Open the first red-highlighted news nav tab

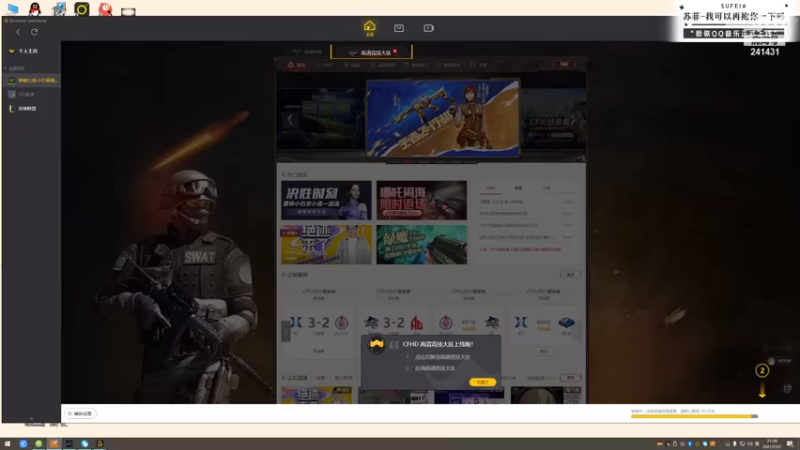(296, 65)
